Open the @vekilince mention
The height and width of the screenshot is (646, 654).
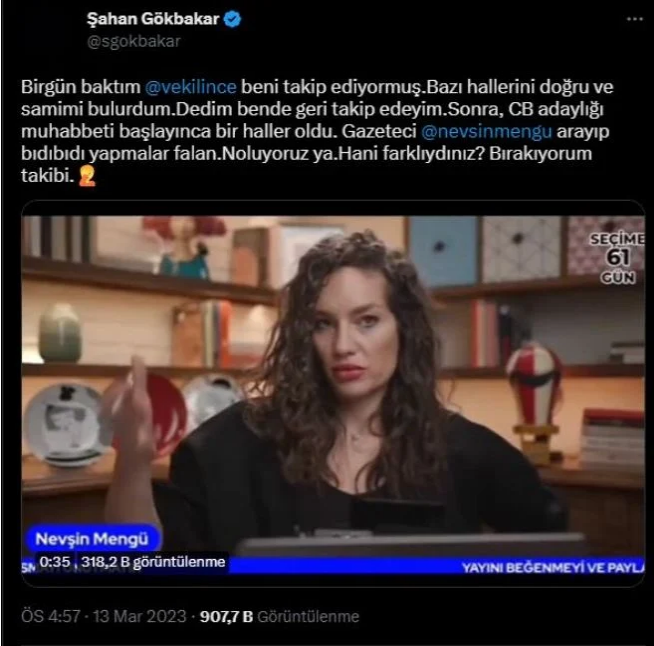click(x=191, y=87)
